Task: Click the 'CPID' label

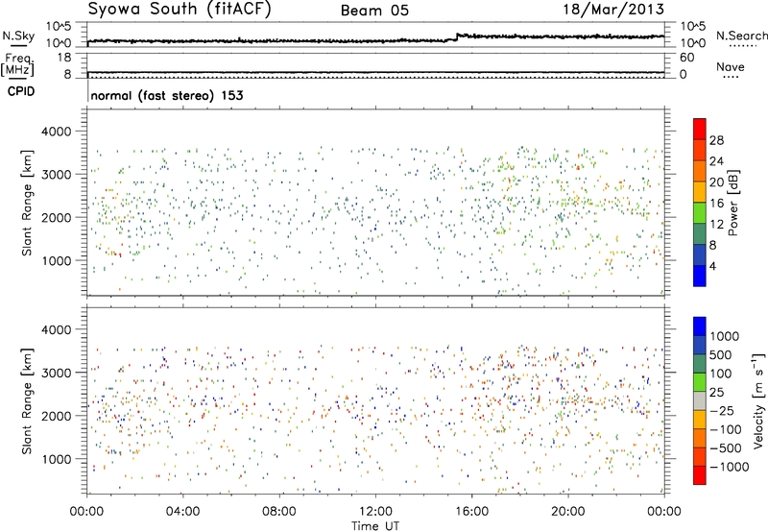Action: (x=21, y=91)
